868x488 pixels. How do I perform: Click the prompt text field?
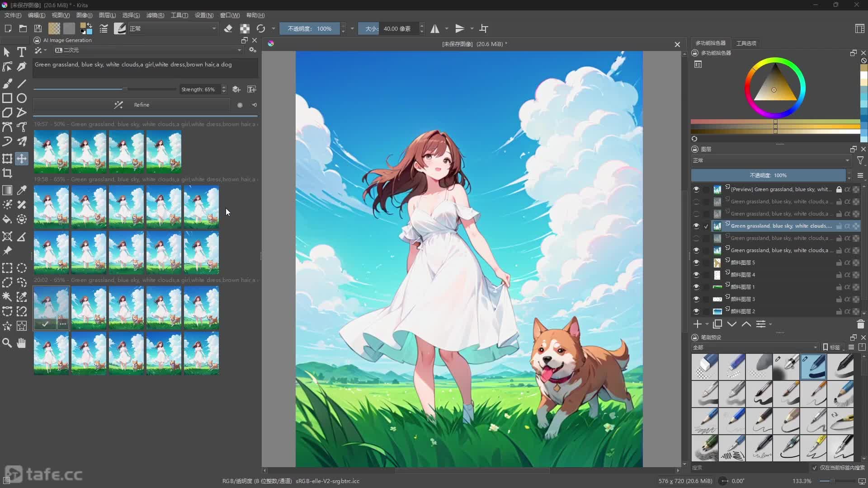tap(146, 69)
